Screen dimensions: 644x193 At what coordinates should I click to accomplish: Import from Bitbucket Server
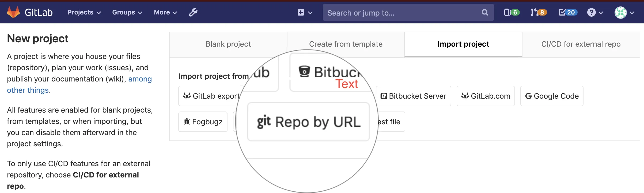pos(414,96)
